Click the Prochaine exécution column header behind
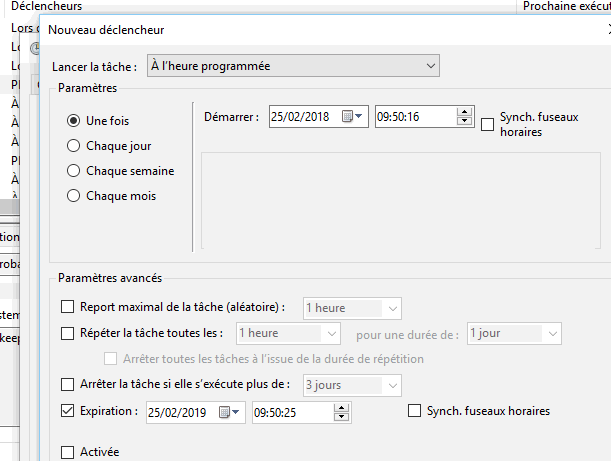 coord(567,6)
